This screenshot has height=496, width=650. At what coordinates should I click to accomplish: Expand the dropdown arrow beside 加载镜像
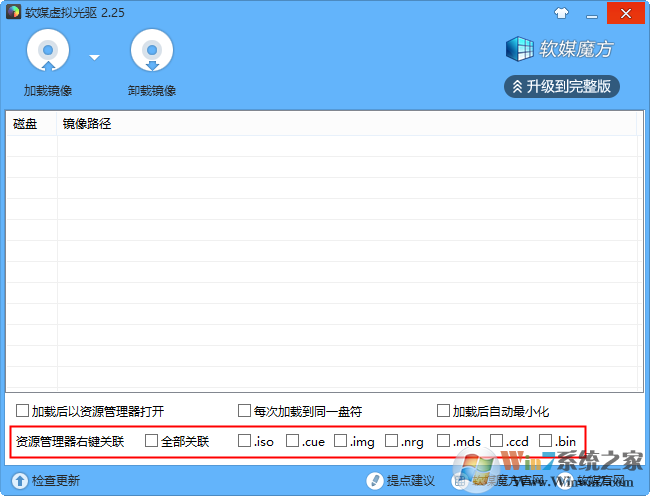[x=94, y=57]
